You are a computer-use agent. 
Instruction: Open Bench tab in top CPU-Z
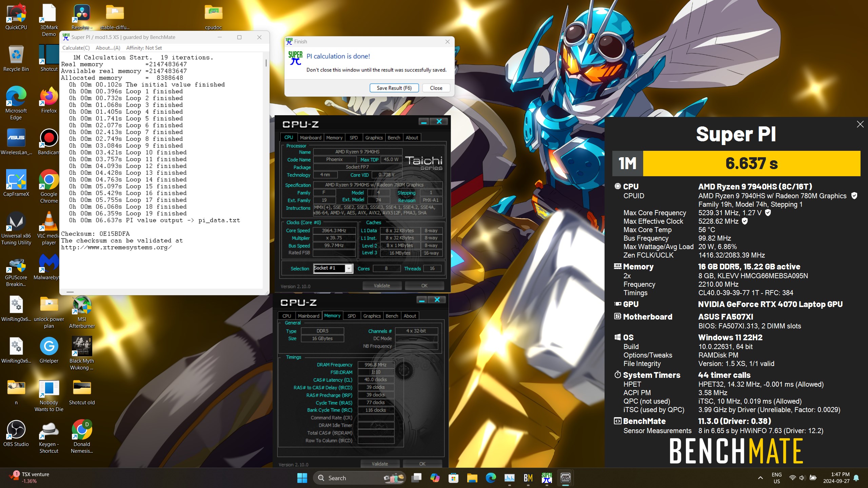pos(394,138)
